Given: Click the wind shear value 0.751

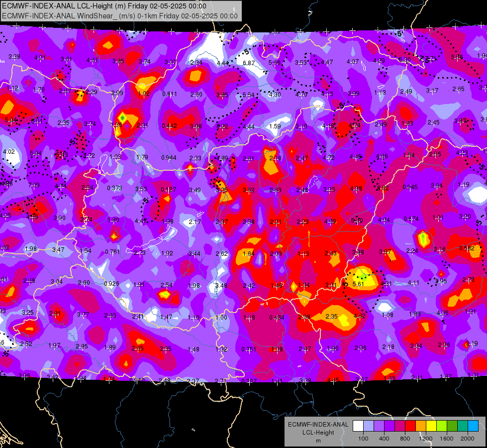Looking at the screenshot, I should point(249,349).
